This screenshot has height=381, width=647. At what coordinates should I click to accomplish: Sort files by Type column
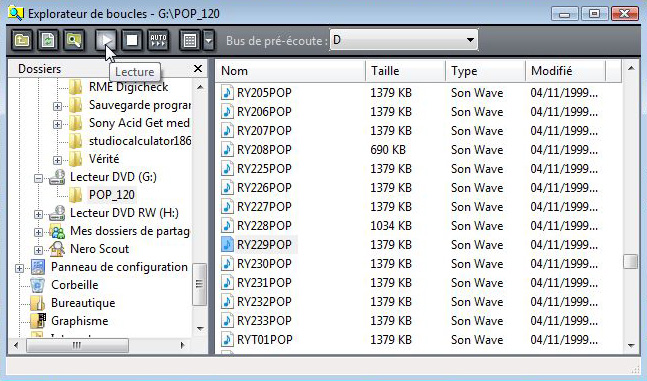[x=486, y=71]
